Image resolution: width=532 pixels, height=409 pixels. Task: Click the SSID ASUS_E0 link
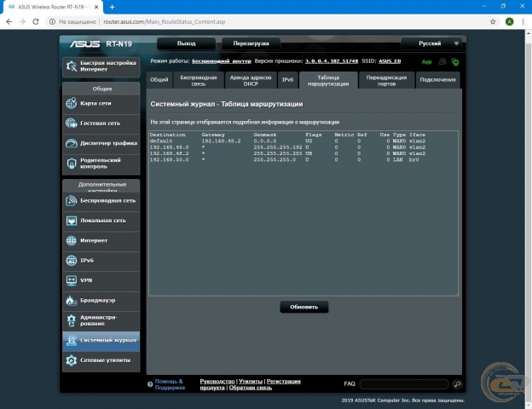390,61
